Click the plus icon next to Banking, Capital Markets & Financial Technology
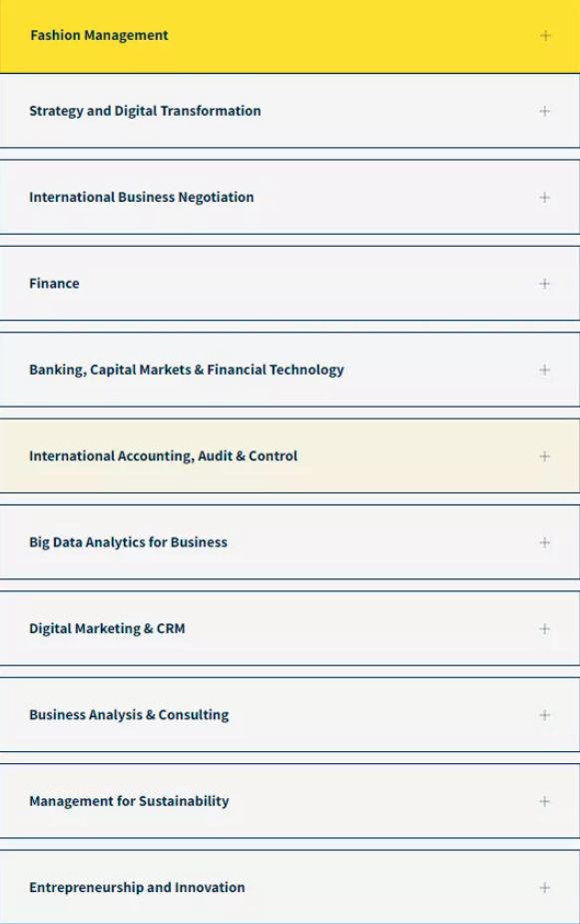The width and height of the screenshot is (580, 924). [545, 370]
